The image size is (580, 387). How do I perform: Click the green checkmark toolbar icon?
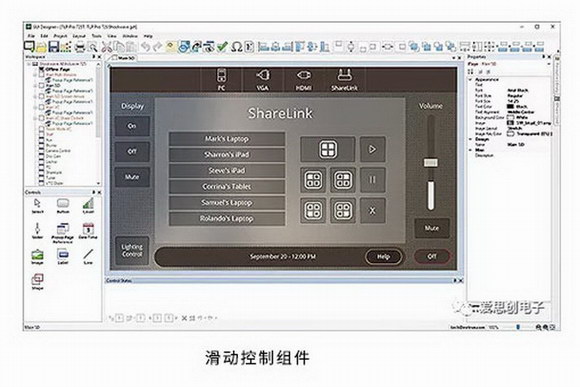click(x=222, y=47)
